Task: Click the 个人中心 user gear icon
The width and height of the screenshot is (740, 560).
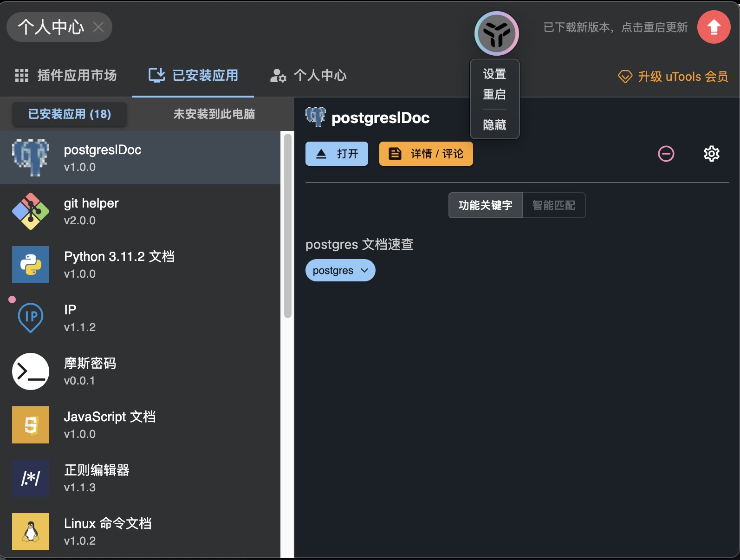Action: point(278,76)
